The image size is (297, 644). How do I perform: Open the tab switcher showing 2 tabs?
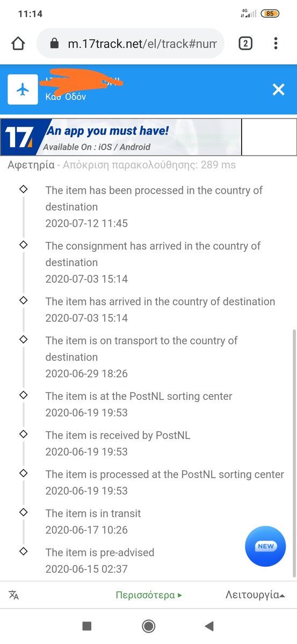coord(245,43)
